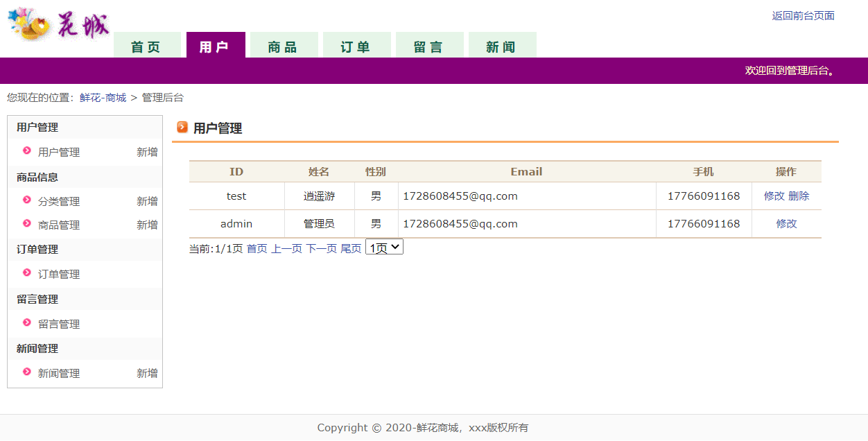This screenshot has width=868, height=441.
Task: Click the orange icon before 用户管理 page title
Action: pos(182,128)
